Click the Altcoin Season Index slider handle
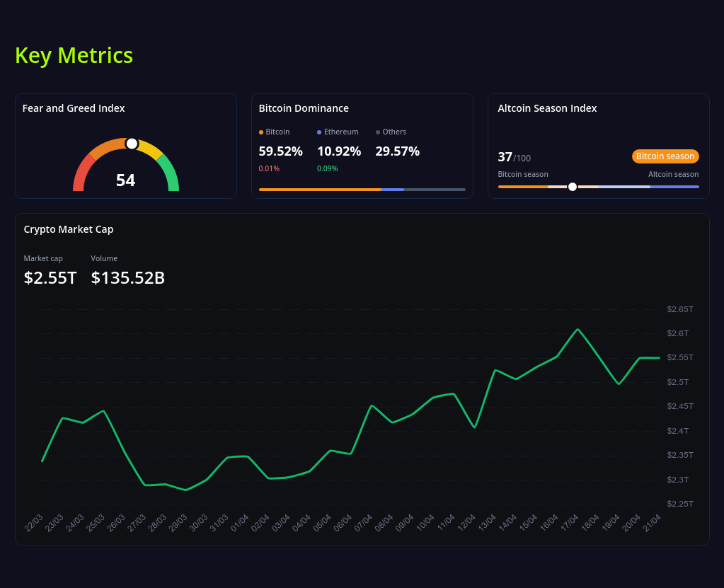Viewport: 724px width, 588px height. click(572, 187)
